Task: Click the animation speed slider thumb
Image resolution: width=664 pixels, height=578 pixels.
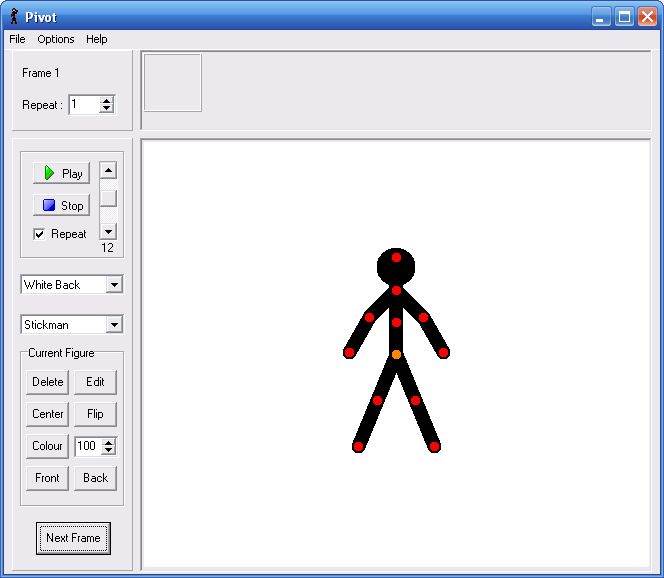Action: [108, 198]
